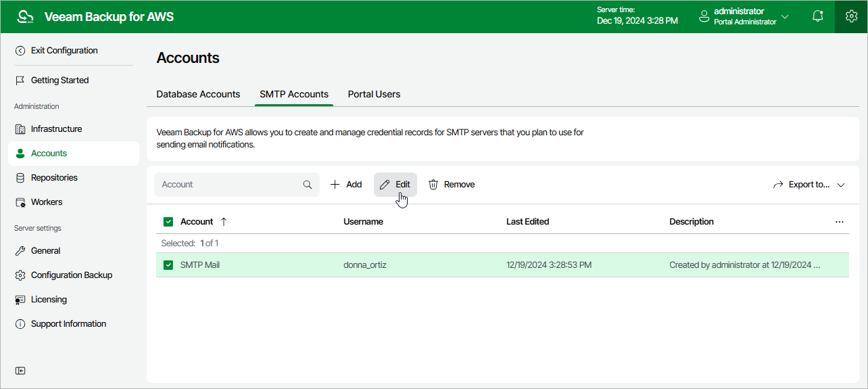Click the Accounts person icon in sidebar

click(x=20, y=154)
